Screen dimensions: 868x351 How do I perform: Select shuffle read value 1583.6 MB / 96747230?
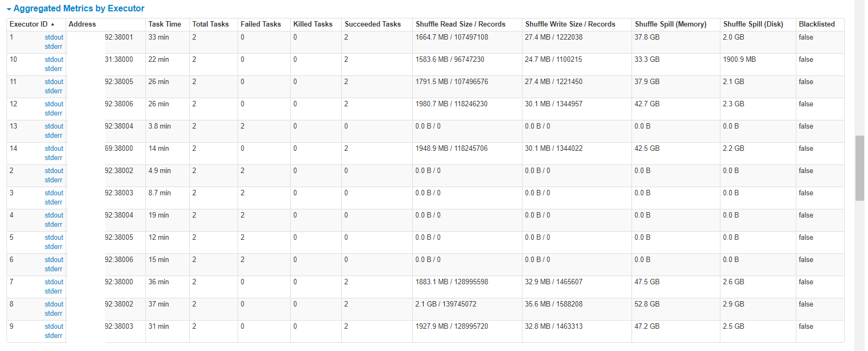click(450, 60)
